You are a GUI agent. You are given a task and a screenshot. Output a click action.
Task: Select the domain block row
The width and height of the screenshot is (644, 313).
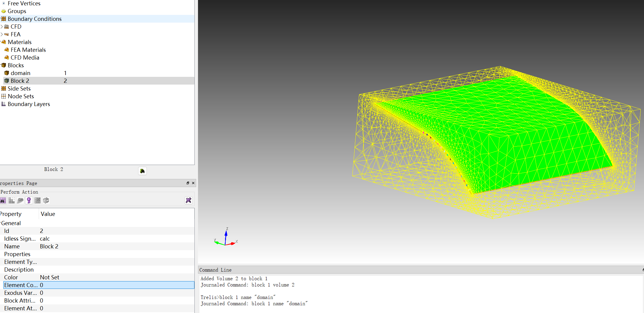pos(97,73)
